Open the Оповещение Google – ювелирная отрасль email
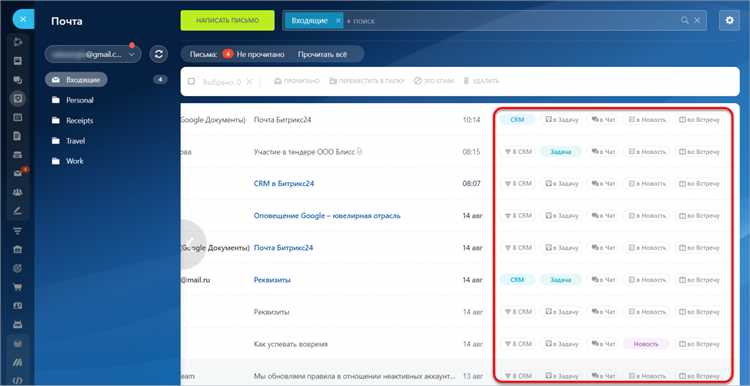Viewport: 750px width, 386px height. (327, 216)
